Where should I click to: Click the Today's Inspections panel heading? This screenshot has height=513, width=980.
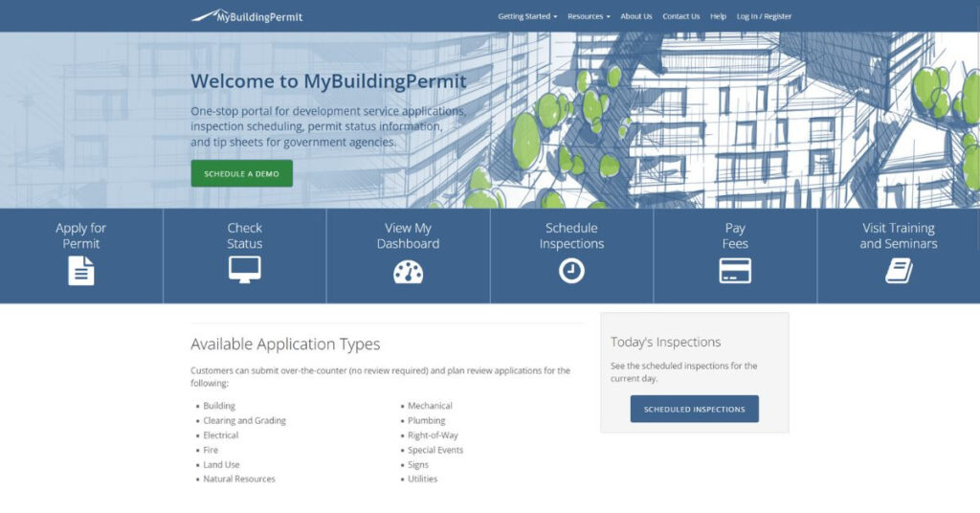tap(666, 342)
